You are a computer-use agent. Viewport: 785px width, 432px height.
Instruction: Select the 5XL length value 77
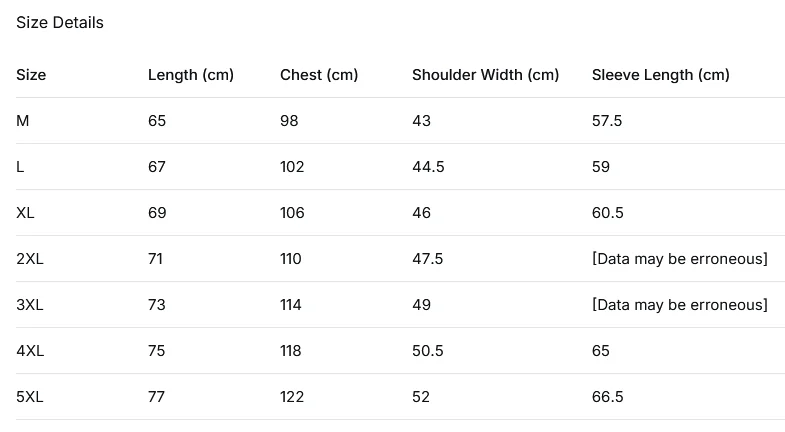pyautogui.click(x=157, y=397)
